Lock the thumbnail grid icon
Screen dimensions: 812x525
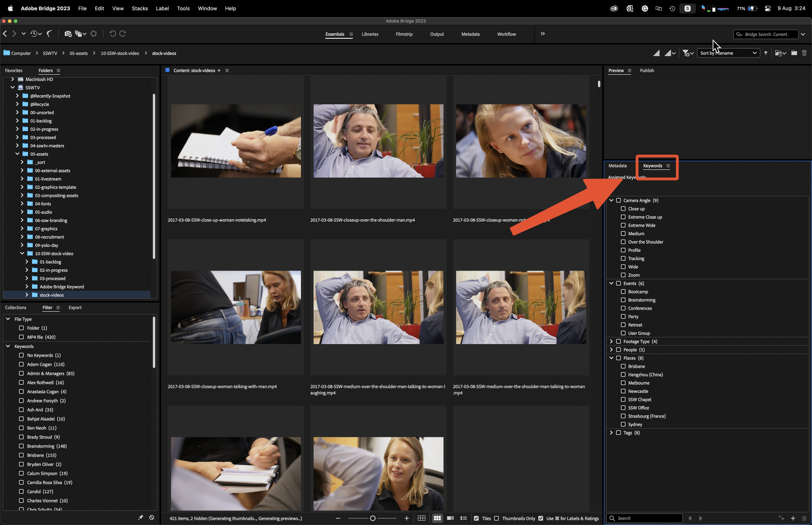click(x=421, y=518)
